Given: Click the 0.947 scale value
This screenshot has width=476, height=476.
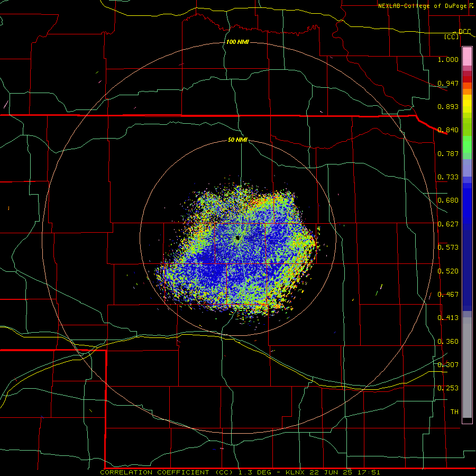Looking at the screenshot, I should point(448,83).
